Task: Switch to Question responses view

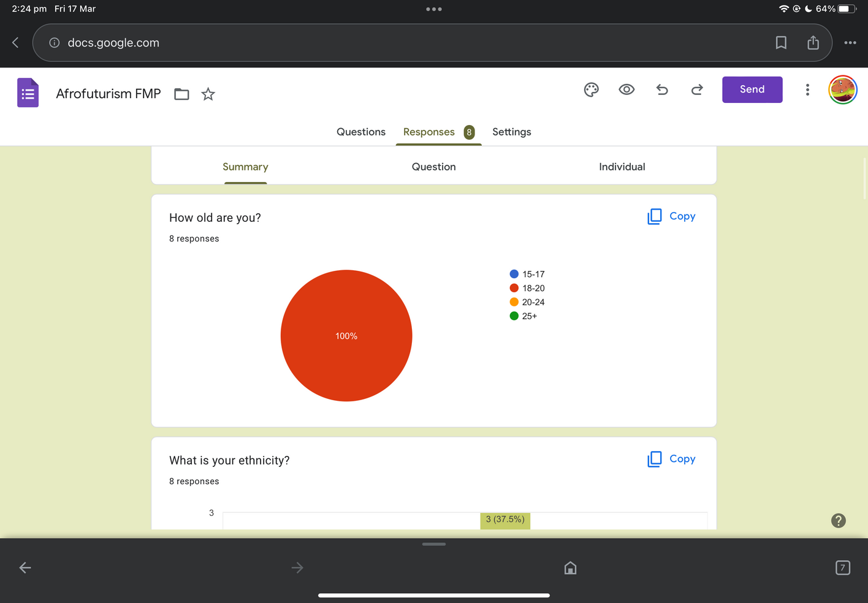Action: tap(433, 167)
